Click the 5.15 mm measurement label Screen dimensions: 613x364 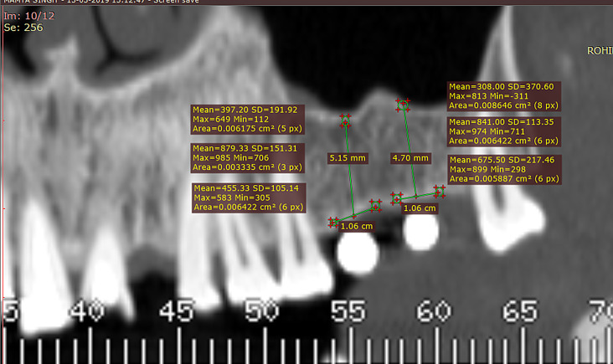pyautogui.click(x=348, y=157)
